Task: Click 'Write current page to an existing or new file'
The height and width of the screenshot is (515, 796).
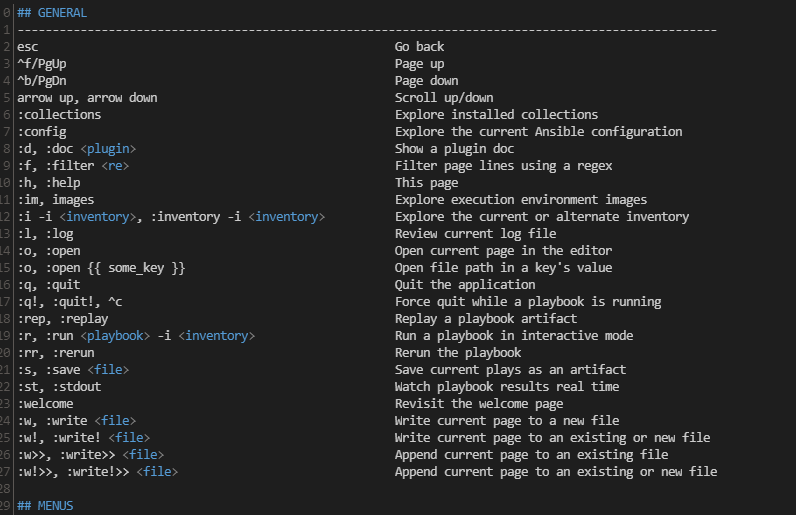Action: [x=552, y=438]
